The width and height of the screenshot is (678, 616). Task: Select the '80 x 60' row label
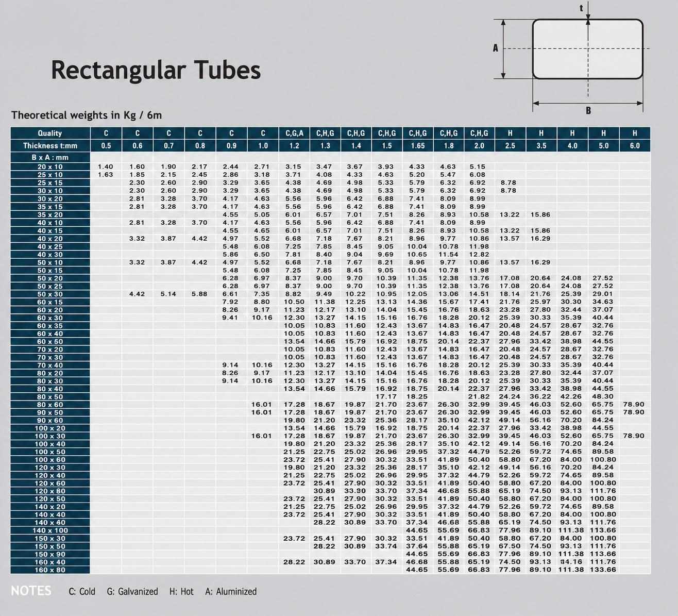coord(50,405)
